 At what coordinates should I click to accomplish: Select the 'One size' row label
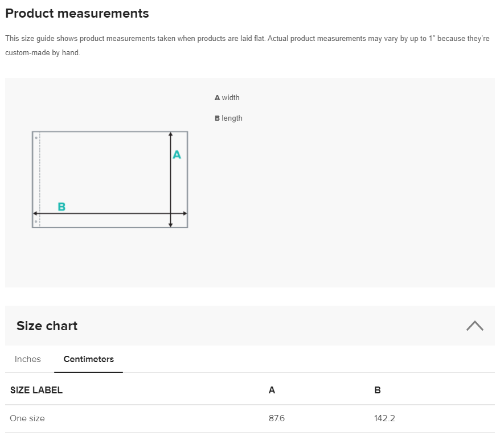coord(27,418)
